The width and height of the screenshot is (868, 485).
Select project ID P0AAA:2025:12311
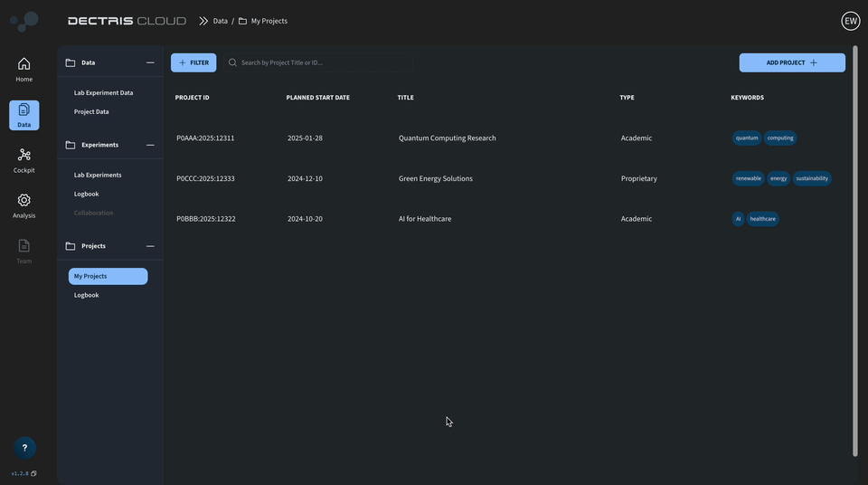click(x=205, y=138)
